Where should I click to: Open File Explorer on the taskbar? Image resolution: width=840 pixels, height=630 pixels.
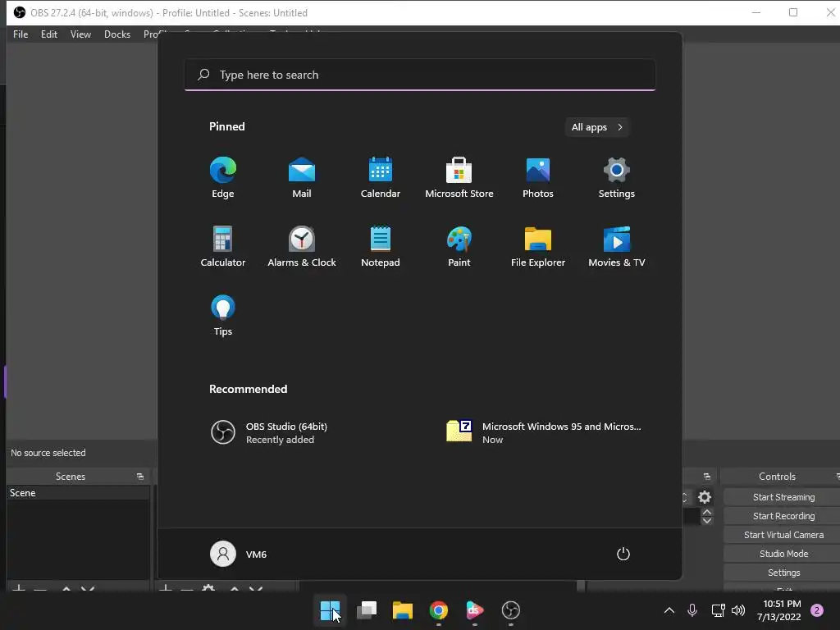click(402, 610)
